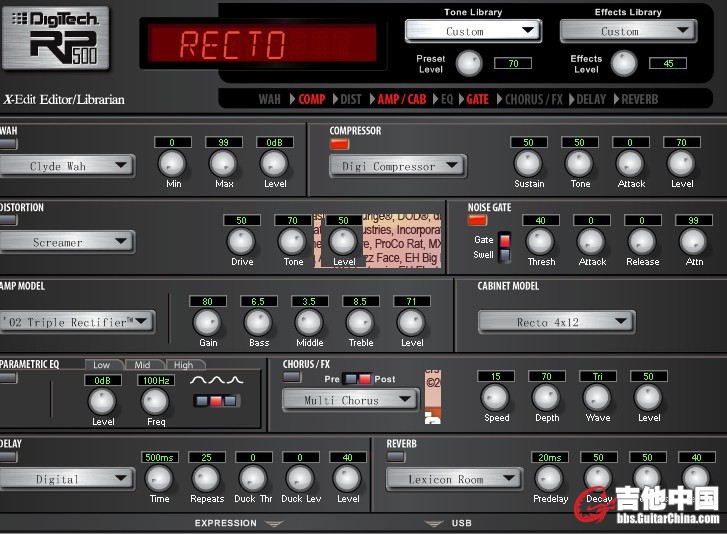Image resolution: width=727 pixels, height=534 pixels.
Task: Click the noise gate Thresh knob
Action: point(540,241)
